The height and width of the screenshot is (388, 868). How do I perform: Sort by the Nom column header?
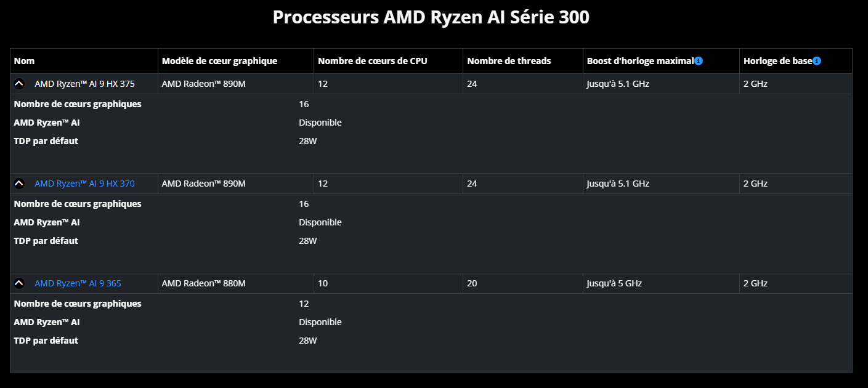click(x=24, y=61)
